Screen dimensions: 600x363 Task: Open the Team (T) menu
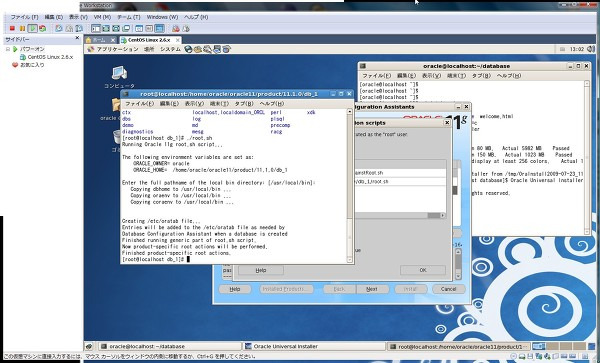pyautogui.click(x=129, y=17)
